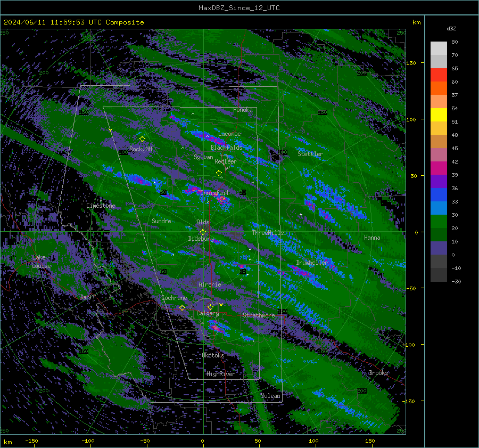This screenshot has height=448, width=479.
Task: Select the bright green 20–30 dBZ legend swatch
Action: point(439,221)
